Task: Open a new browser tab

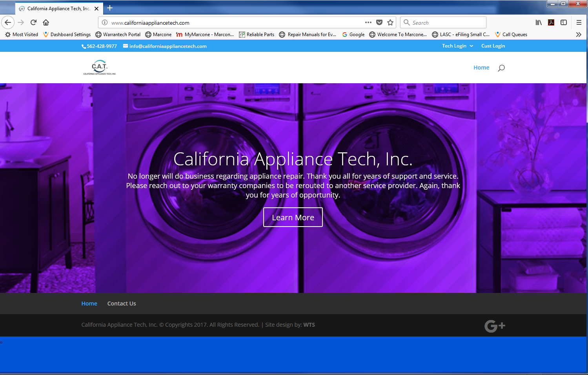Action: (x=110, y=8)
